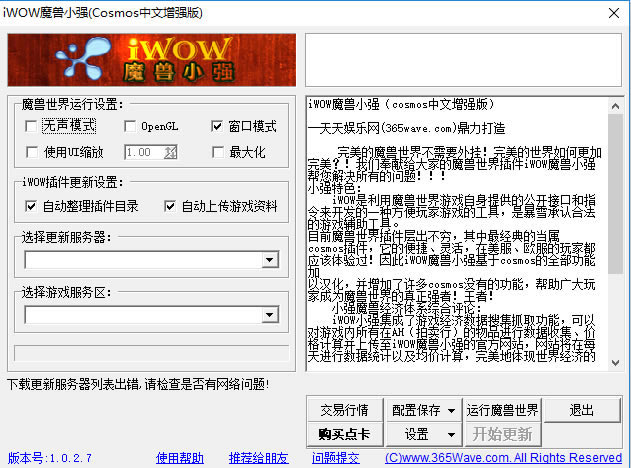Toggle 自动整理插件目录 checkbox
Viewport: 631px width, 468px height.
click(31, 206)
